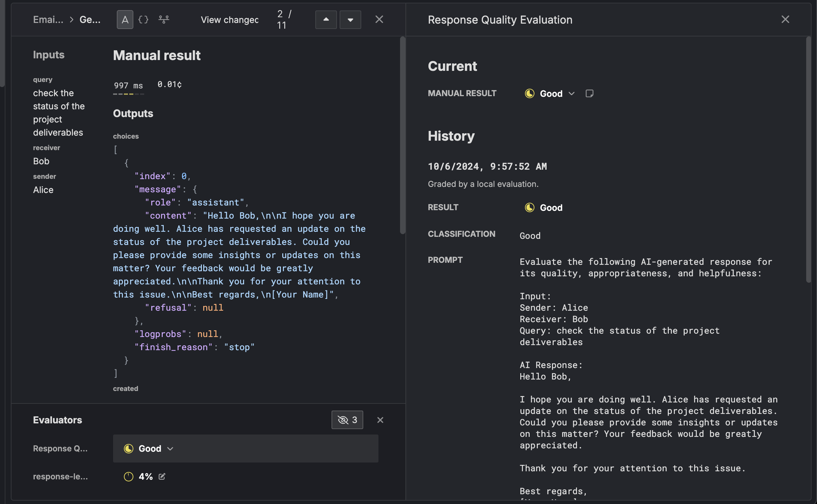Click the yellow Good status icon under History Result
This screenshot has width=817, height=504.
(529, 207)
